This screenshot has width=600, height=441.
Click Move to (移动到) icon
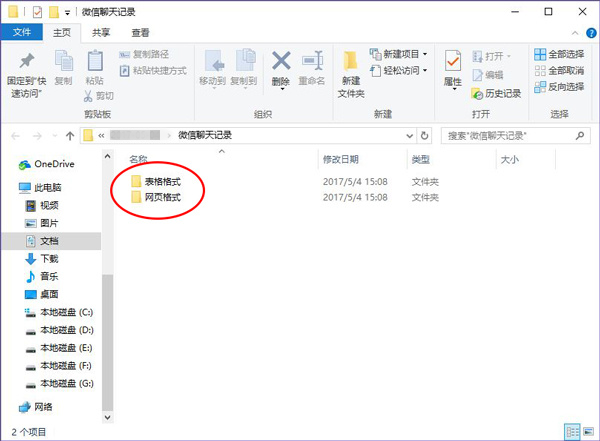214,61
